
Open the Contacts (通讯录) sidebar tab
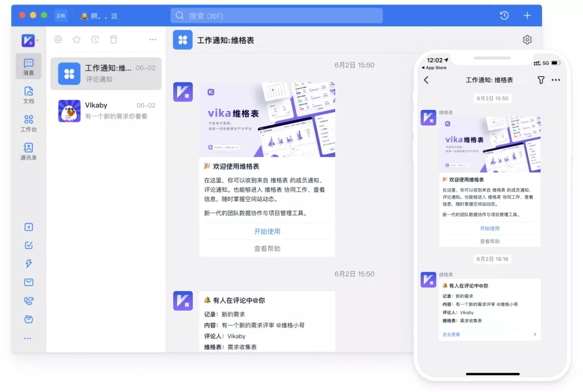coord(28,152)
